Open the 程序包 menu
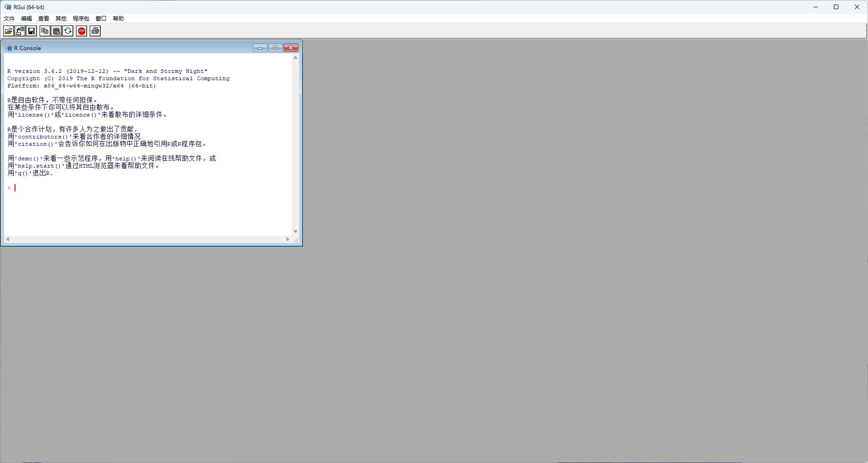The width and height of the screenshot is (868, 463). [x=81, y=19]
